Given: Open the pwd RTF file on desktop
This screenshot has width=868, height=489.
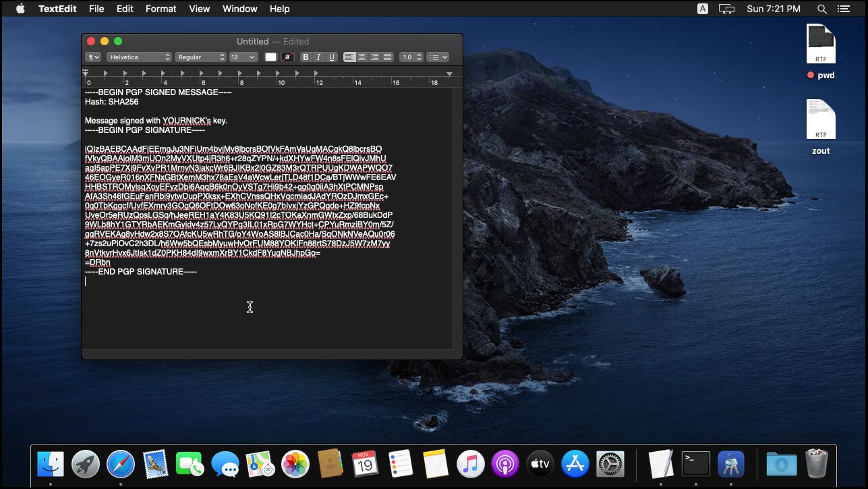Looking at the screenshot, I should tap(821, 45).
